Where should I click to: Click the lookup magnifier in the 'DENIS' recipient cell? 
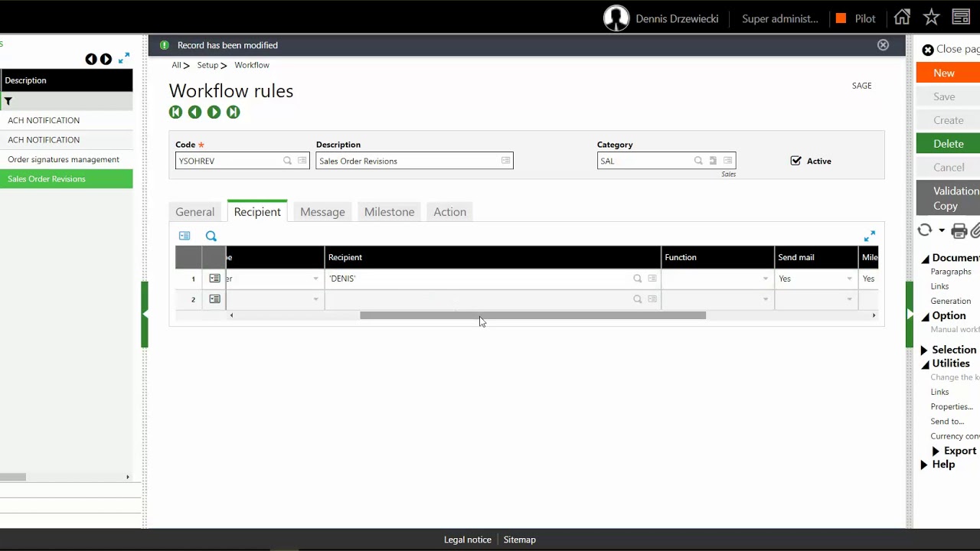(637, 279)
